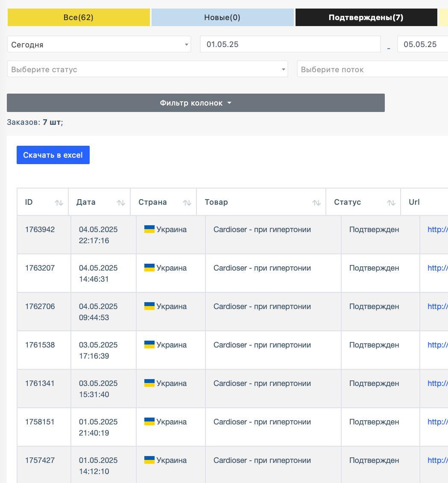The image size is (448, 483).
Task: Sort table by Дата column arrows
Action: click(x=120, y=203)
